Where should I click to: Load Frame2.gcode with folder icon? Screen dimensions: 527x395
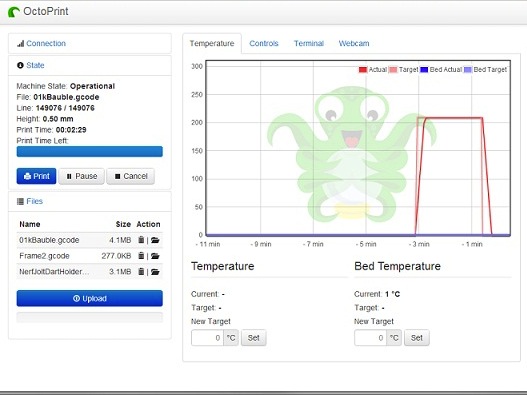(x=155, y=256)
